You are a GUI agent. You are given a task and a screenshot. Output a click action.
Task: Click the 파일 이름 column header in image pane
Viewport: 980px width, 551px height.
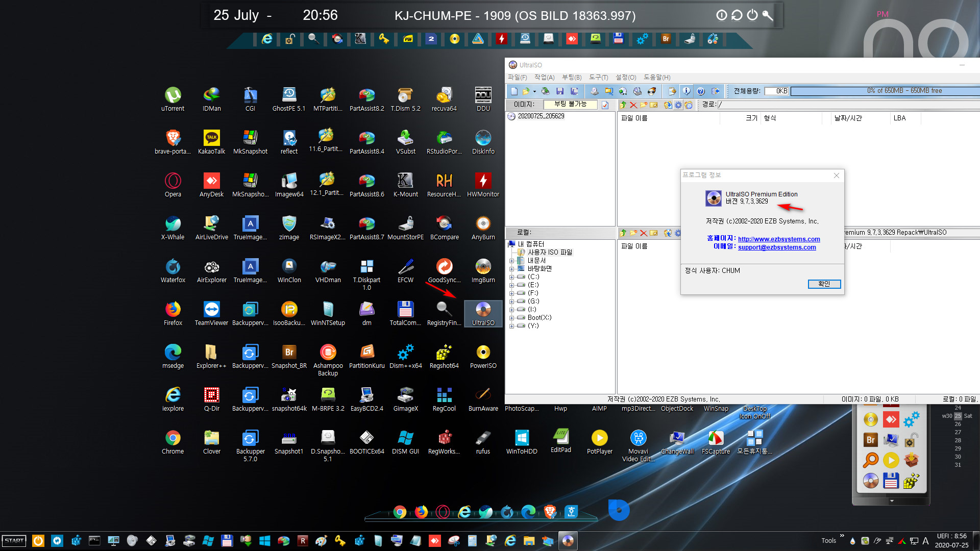[x=669, y=118]
